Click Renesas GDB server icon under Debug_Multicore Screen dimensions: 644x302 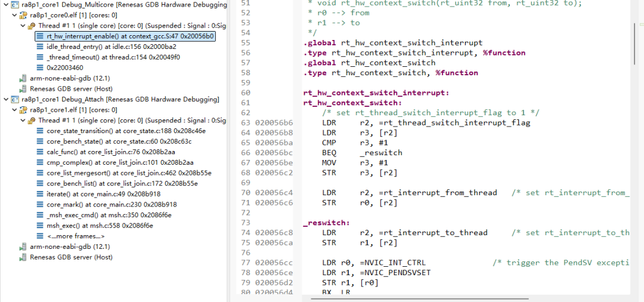(23, 89)
